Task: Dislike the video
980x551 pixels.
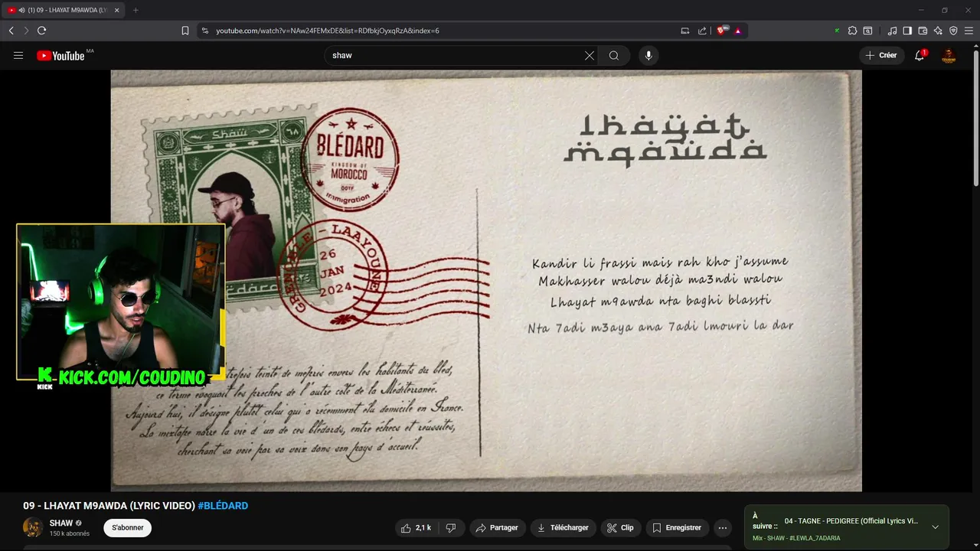Action: pos(451,528)
